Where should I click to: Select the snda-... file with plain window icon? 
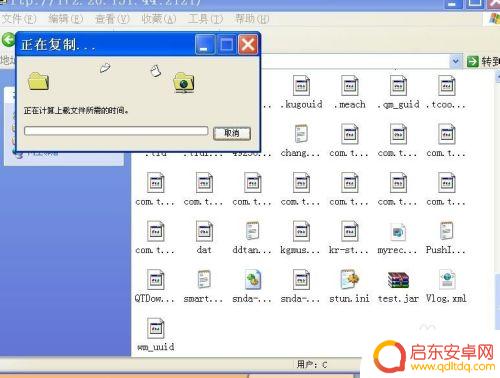coord(301,279)
